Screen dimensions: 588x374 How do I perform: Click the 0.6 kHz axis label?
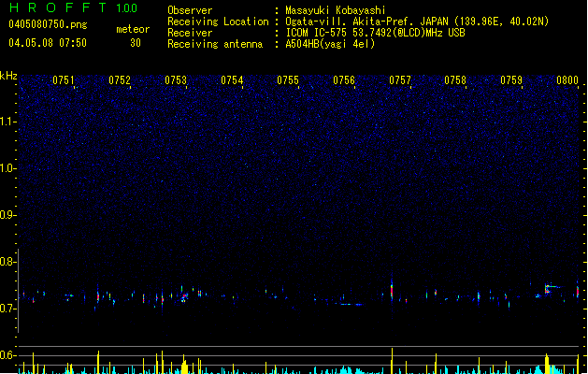7,355
